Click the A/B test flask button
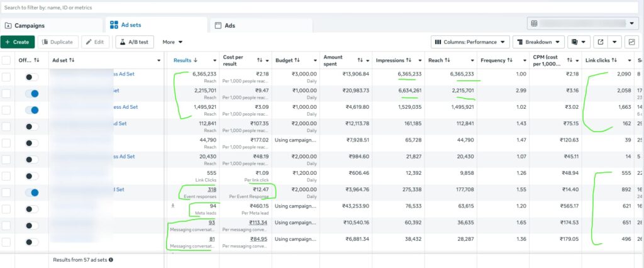Screen dimensions: 644x268 click(134, 42)
